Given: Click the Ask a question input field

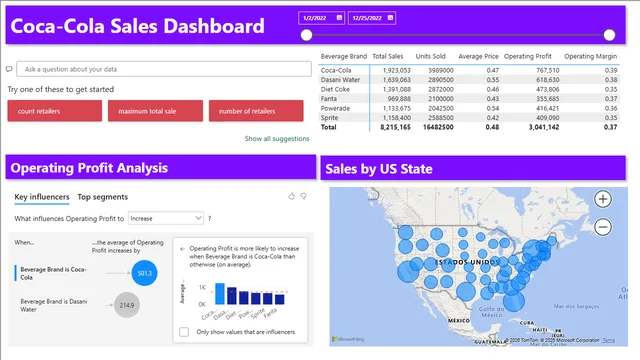Looking at the screenshot, I should tap(164, 69).
